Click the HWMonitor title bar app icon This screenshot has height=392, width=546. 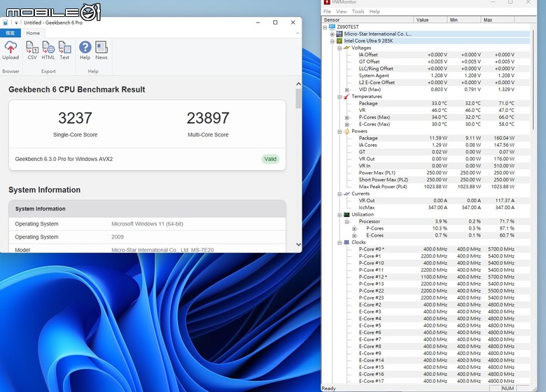click(x=327, y=2)
